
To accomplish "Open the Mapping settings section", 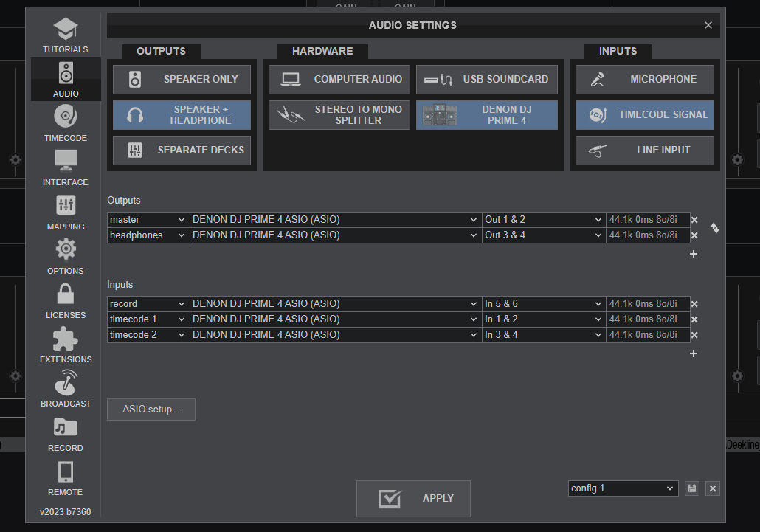I will (x=66, y=213).
